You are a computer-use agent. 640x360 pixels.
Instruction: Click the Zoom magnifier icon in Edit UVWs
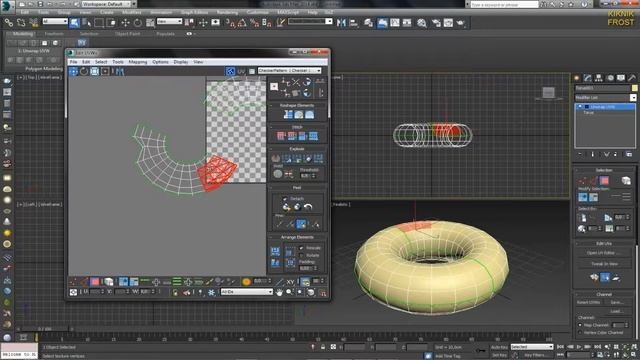(289, 292)
